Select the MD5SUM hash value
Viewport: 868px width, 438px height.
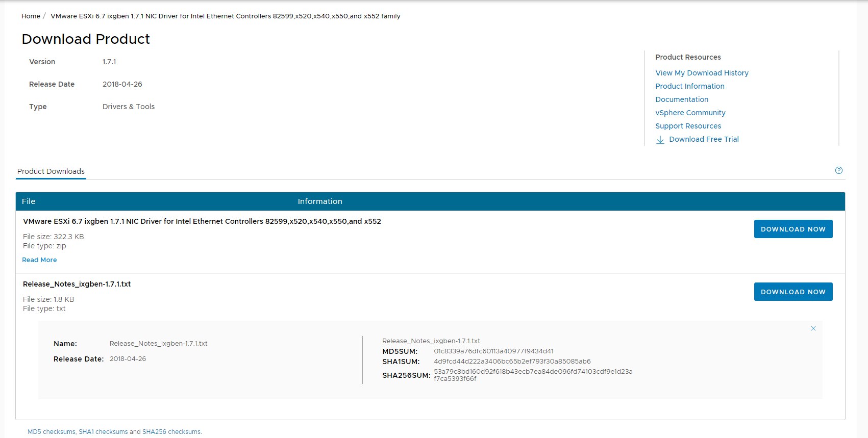493,351
